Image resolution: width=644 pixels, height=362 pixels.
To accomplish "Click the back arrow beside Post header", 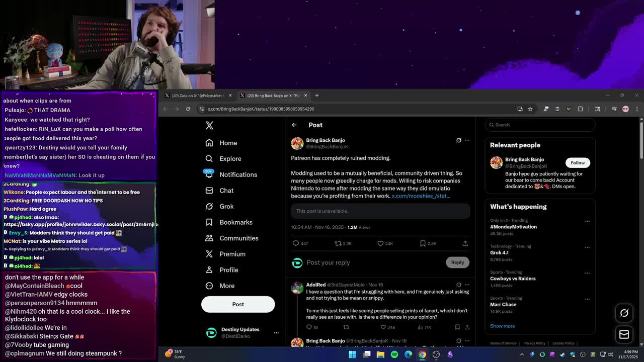I will pyautogui.click(x=294, y=125).
